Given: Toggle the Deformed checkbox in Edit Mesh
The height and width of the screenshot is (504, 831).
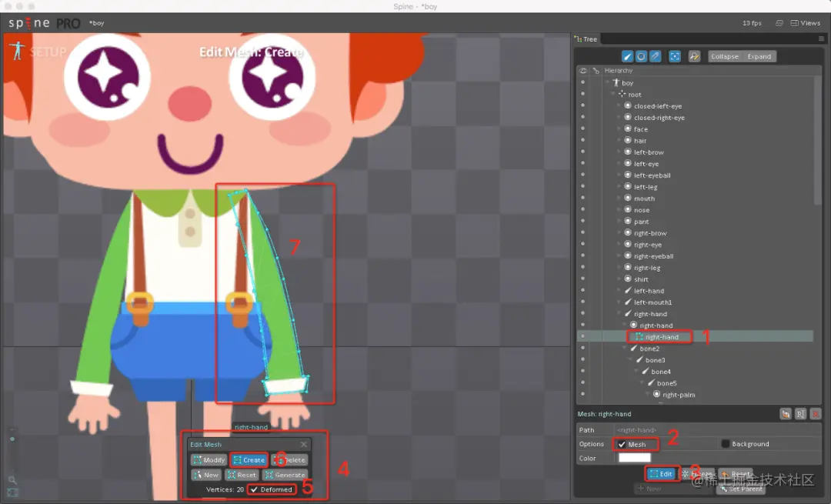Looking at the screenshot, I should [254, 489].
